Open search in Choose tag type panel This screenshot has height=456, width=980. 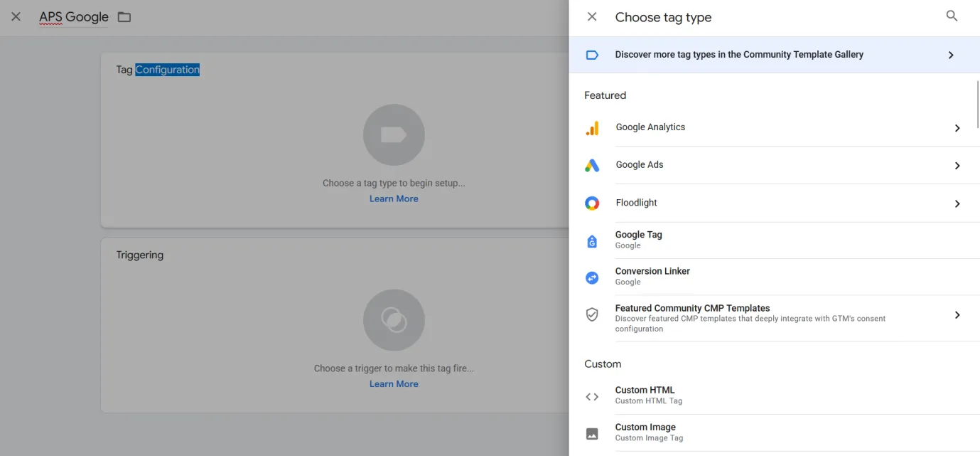tap(952, 16)
